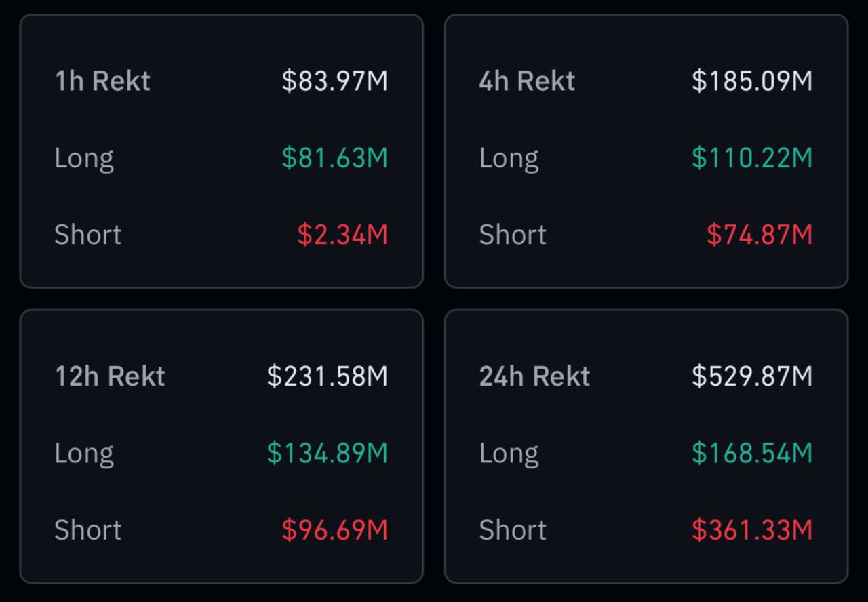Click the Long label in 12h card
The width and height of the screenshot is (868, 602).
click(x=84, y=453)
